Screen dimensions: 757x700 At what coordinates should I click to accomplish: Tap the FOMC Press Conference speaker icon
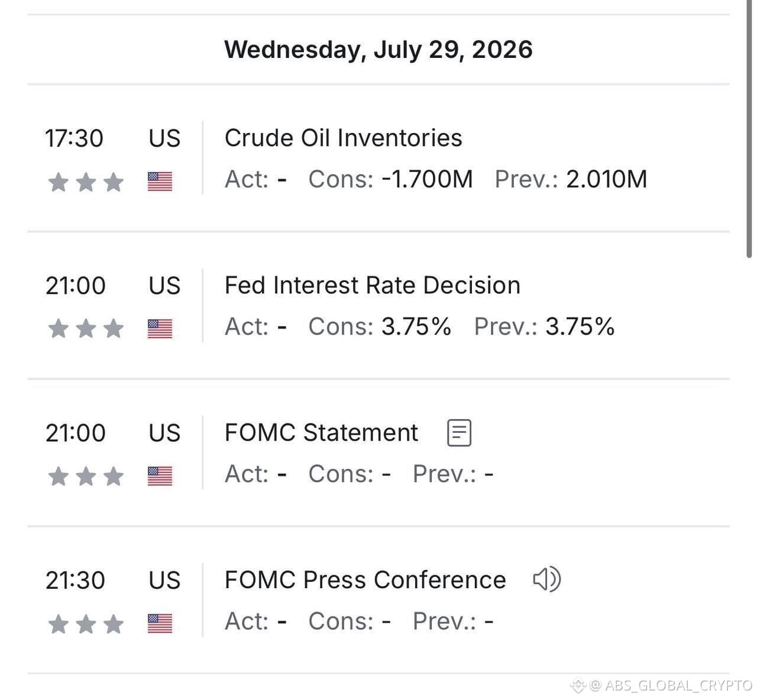546,579
